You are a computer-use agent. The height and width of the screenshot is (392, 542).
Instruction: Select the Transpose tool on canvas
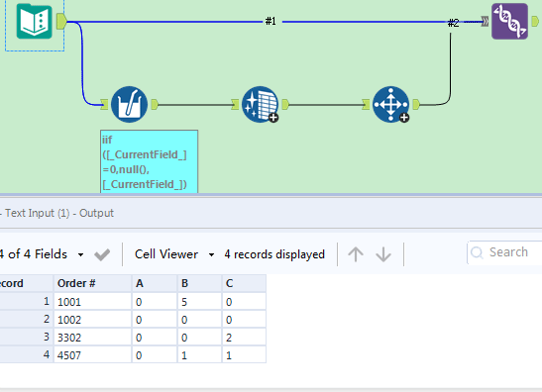(x=391, y=104)
